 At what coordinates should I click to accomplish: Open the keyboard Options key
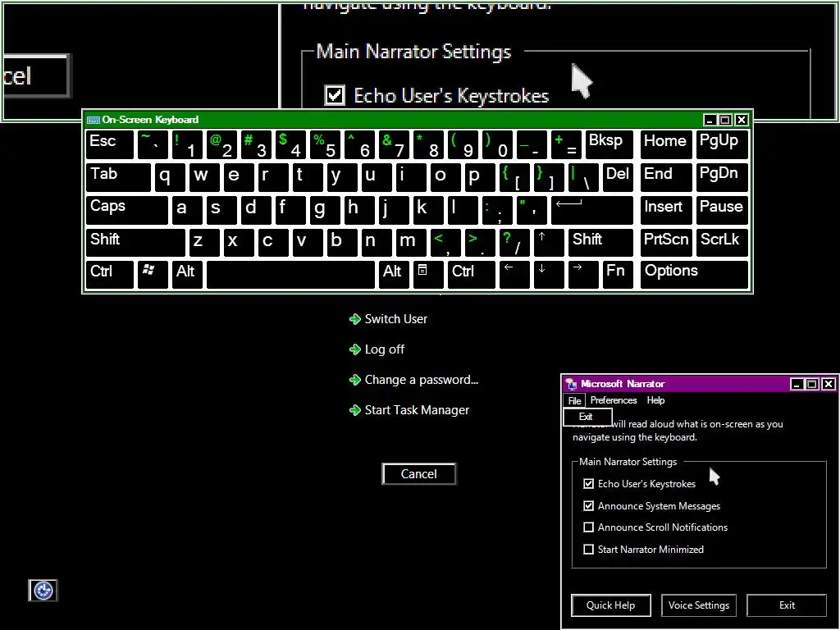pyautogui.click(x=694, y=275)
